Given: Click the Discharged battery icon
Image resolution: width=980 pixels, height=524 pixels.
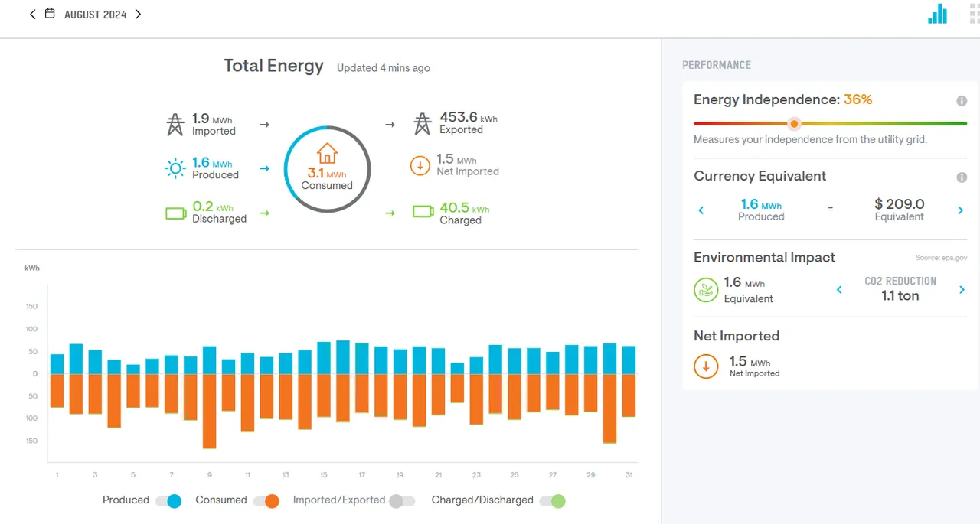Looking at the screenshot, I should click(x=176, y=213).
